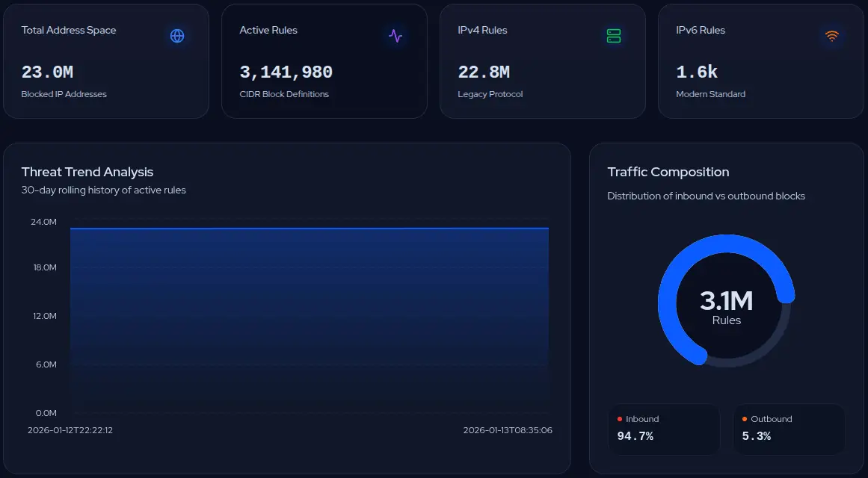The height and width of the screenshot is (478, 868).
Task: Click the 3.1M Rules donut center
Action: click(x=726, y=306)
